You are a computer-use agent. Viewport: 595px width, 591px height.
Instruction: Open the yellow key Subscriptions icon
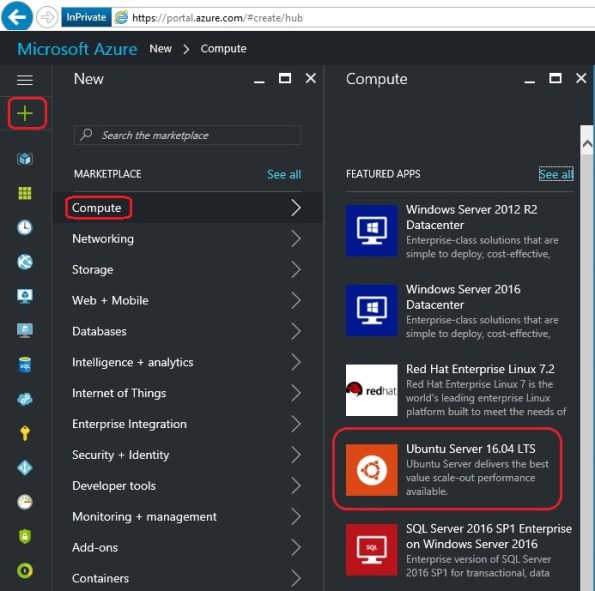coord(25,433)
